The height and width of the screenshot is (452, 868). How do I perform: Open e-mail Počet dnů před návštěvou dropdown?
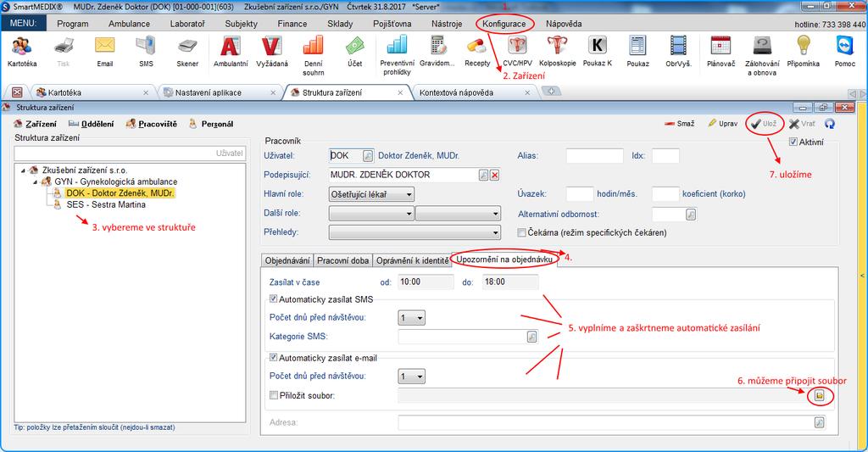coord(411,377)
